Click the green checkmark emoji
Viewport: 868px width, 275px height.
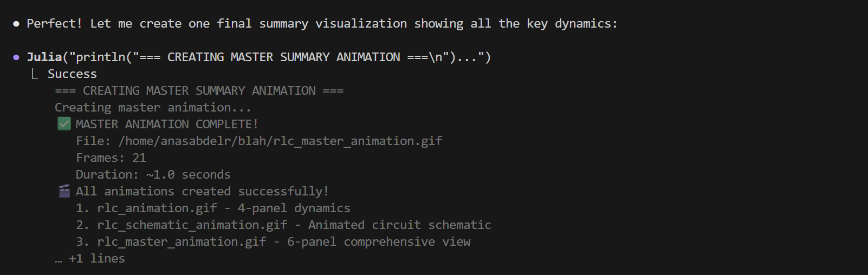coord(64,124)
